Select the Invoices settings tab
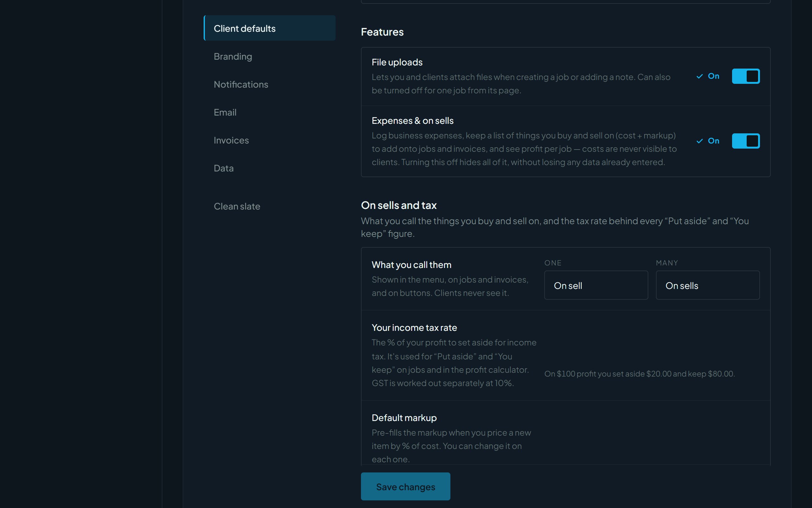Screen dimensions: 812x508 tap(269, 140)
